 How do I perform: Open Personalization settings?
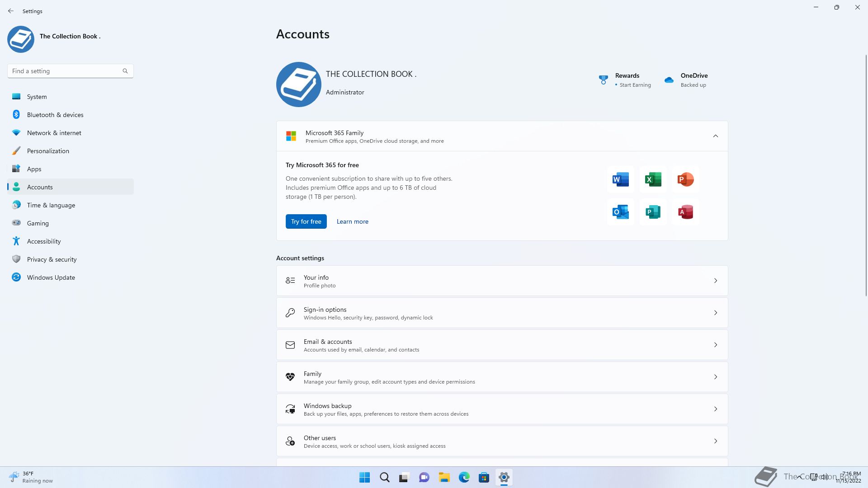(71, 151)
